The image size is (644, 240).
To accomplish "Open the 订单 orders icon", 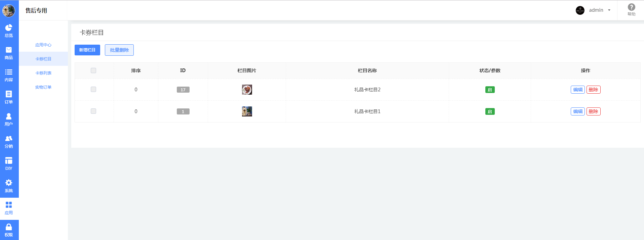I will 9,94.
